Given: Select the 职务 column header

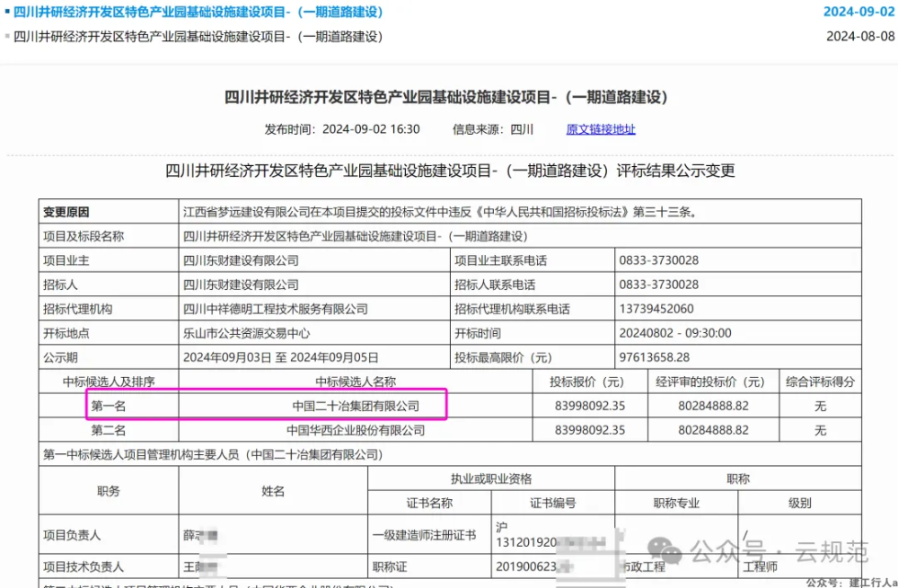Looking at the screenshot, I should pos(109,491).
